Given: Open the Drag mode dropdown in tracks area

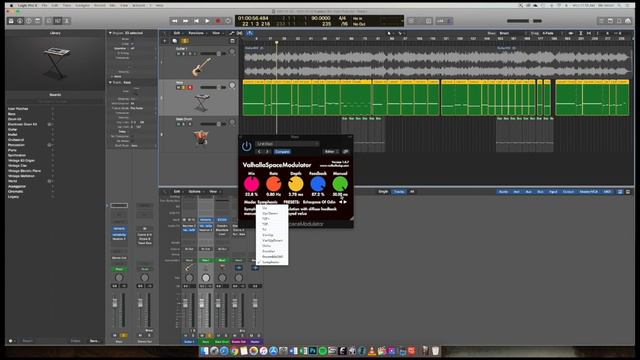Looking at the screenshot, I should pos(550,33).
